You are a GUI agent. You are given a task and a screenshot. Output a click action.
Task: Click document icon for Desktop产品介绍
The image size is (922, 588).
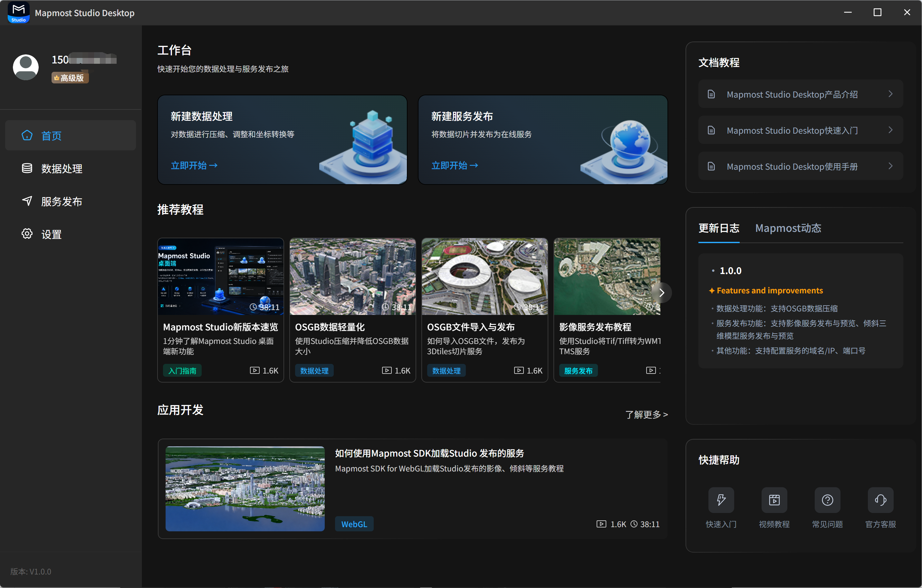click(711, 94)
